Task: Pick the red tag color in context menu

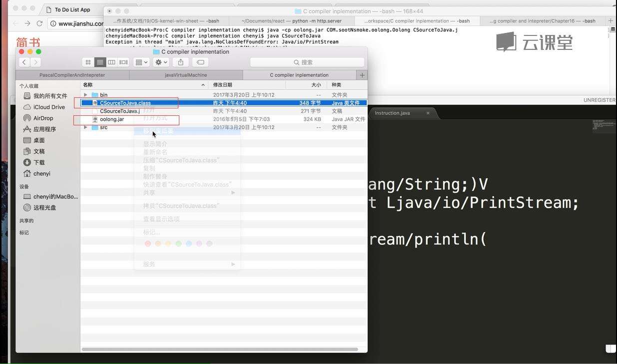Action: (x=147, y=244)
